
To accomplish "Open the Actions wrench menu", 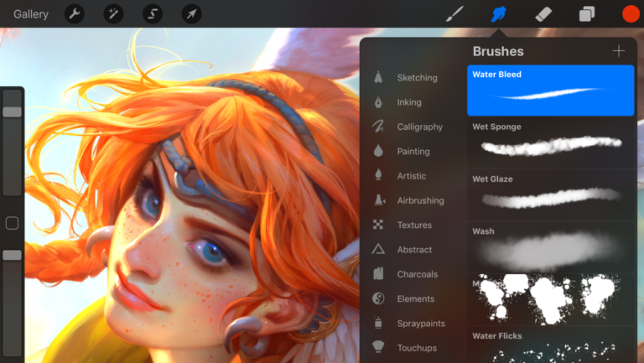I will (x=75, y=13).
